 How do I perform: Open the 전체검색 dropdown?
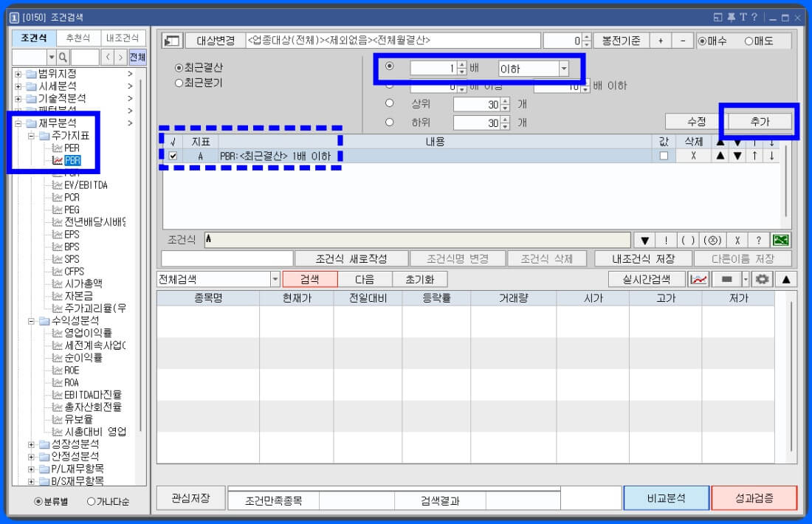[275, 280]
